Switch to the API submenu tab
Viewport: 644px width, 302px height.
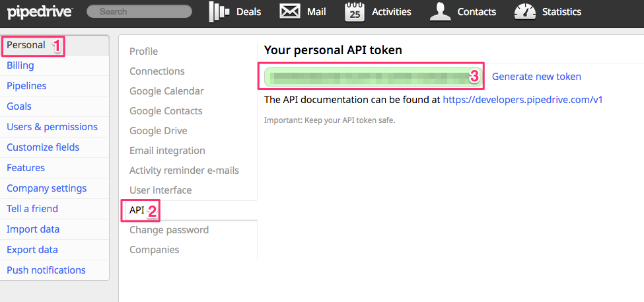[137, 210]
